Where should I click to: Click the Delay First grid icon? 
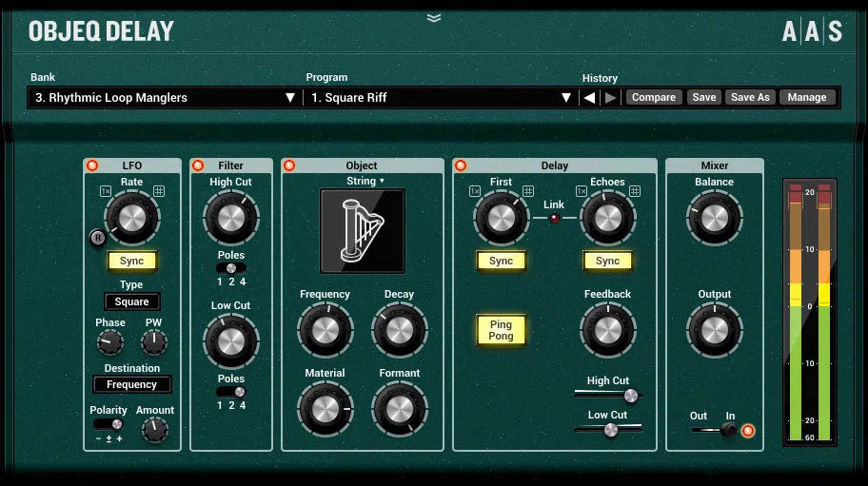(528, 191)
